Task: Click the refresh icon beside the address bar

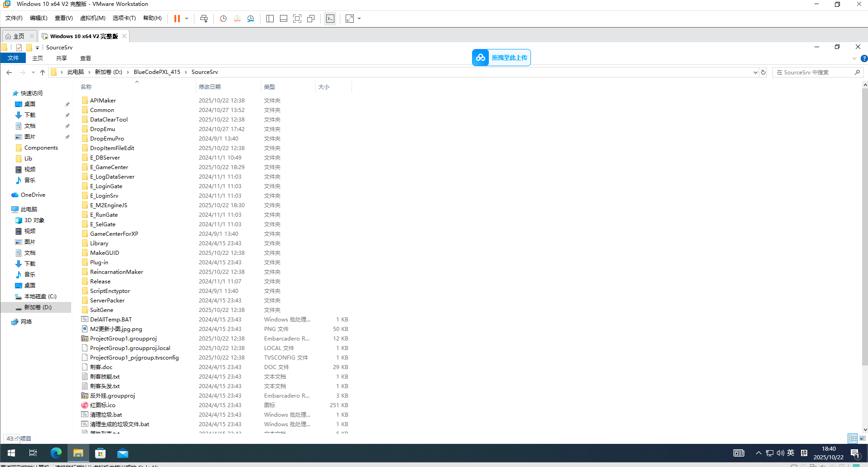Action: click(763, 72)
